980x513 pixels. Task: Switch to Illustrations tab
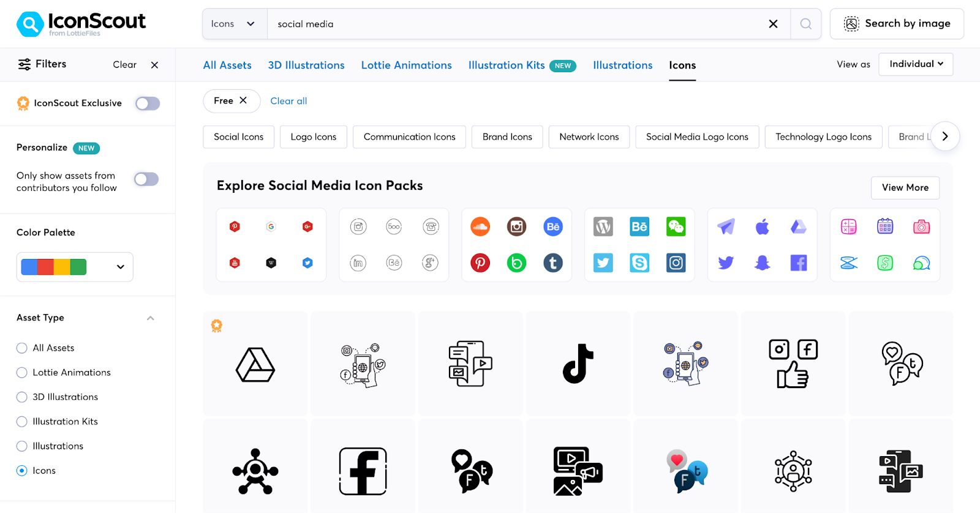(623, 66)
